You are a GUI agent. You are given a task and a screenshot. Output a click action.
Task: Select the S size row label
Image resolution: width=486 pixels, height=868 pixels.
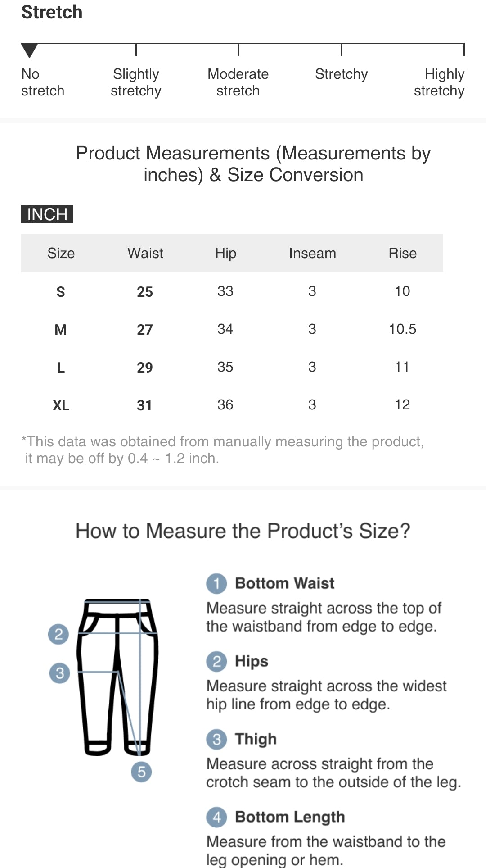click(x=61, y=292)
